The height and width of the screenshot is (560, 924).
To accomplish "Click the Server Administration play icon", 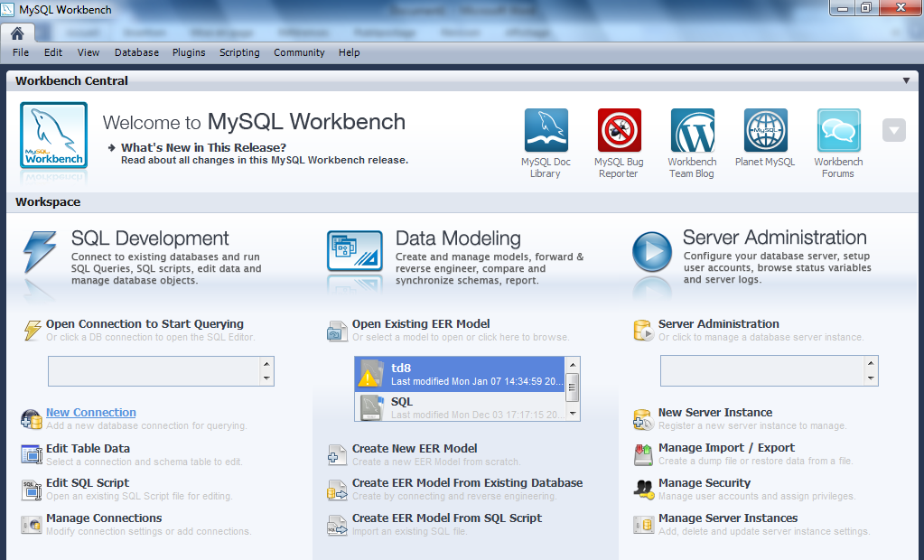I will coord(651,252).
